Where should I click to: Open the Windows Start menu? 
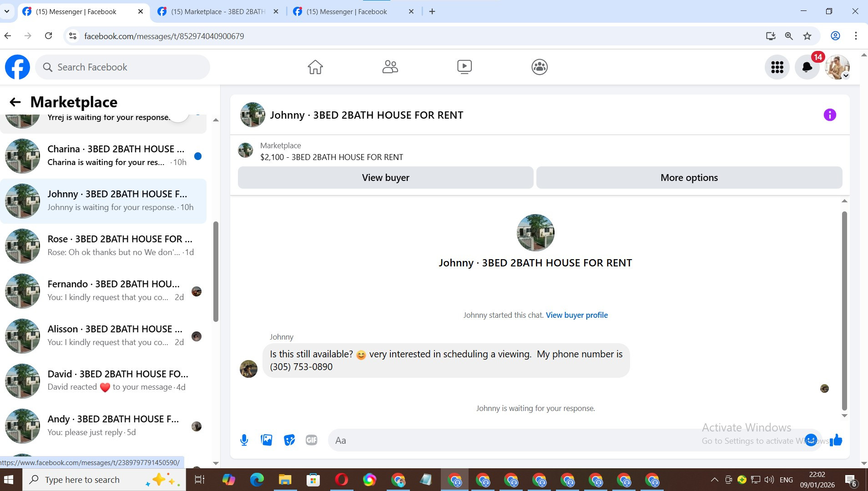pyautogui.click(x=9, y=480)
